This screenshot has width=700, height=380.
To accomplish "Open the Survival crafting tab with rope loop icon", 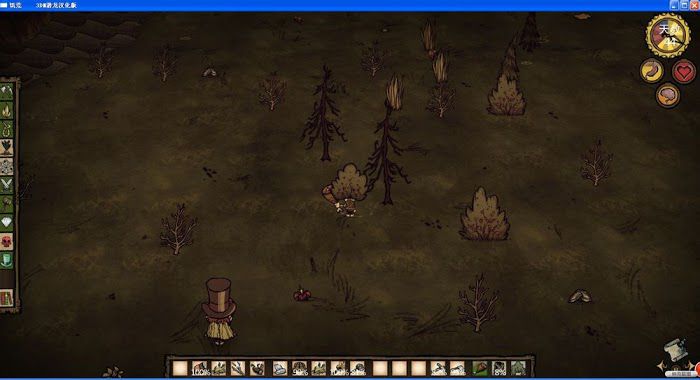I will [x=7, y=129].
